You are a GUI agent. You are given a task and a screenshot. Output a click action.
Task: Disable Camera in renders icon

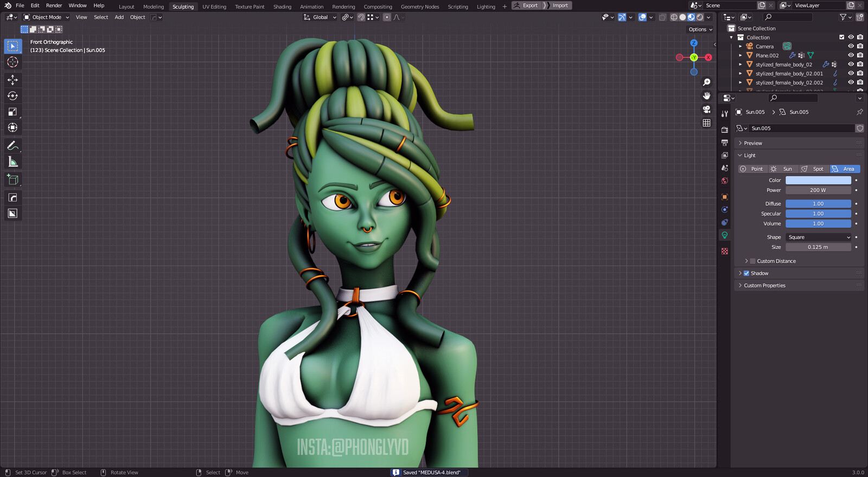(860, 46)
